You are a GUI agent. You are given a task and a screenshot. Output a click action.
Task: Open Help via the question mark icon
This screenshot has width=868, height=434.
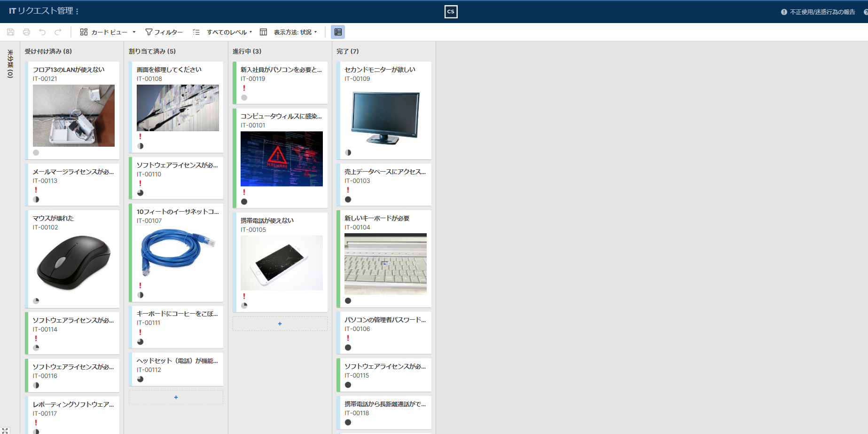point(866,12)
